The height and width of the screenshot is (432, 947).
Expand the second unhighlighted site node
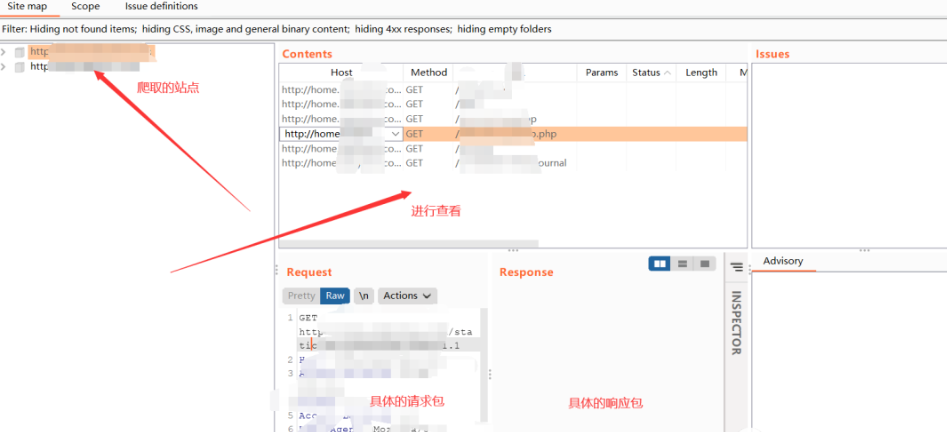click(4, 66)
